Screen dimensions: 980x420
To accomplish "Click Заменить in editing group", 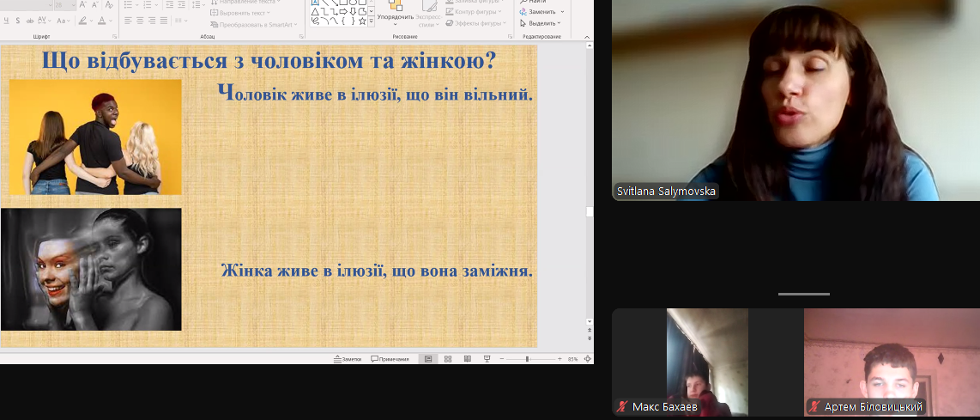I will pyautogui.click(x=541, y=12).
